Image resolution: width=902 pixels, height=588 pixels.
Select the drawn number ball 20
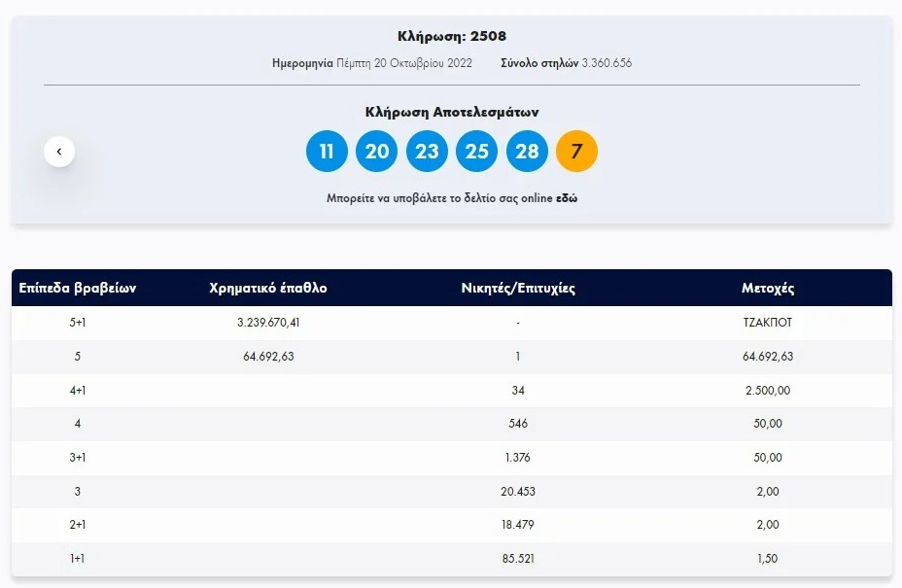coord(376,151)
